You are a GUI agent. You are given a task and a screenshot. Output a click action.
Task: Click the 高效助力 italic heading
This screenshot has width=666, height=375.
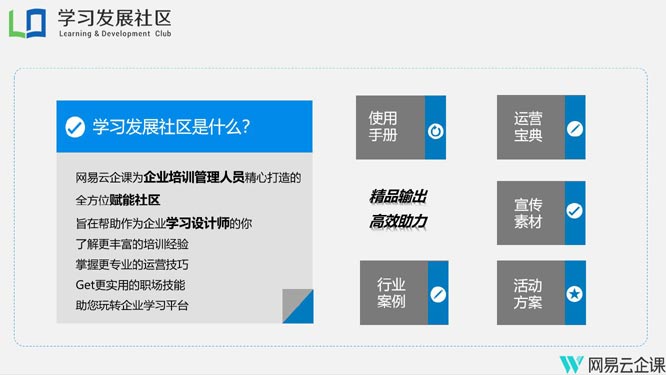[x=398, y=221]
